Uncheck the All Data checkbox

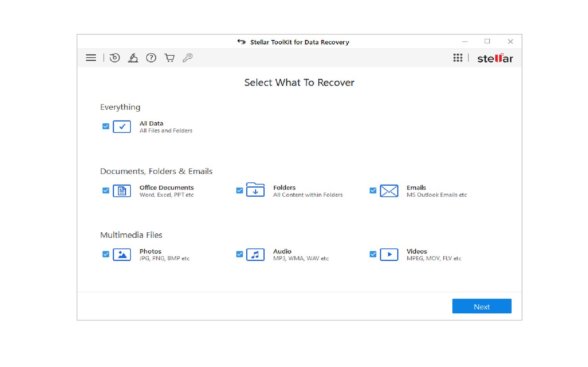(106, 126)
